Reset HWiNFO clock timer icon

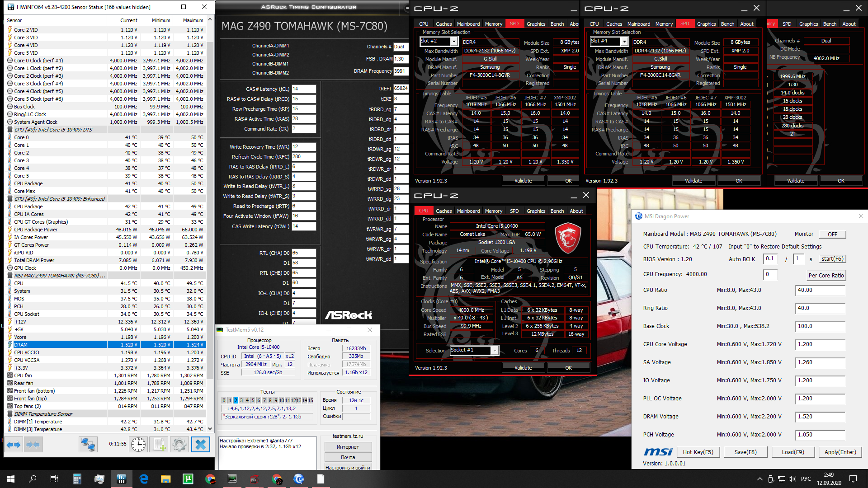(x=138, y=445)
